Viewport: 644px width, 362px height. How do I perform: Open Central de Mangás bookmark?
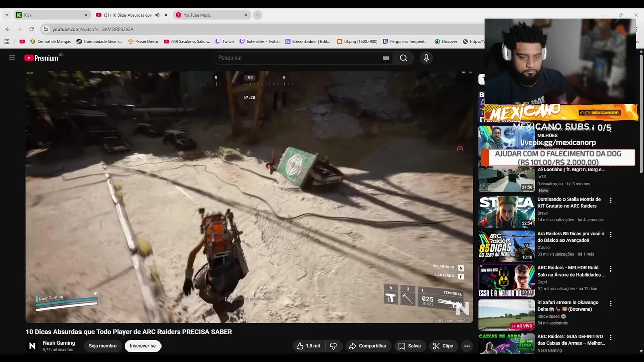(x=50, y=42)
